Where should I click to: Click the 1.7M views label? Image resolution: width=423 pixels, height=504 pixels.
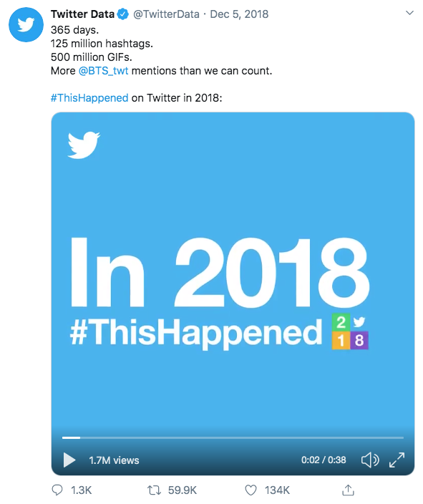(114, 460)
